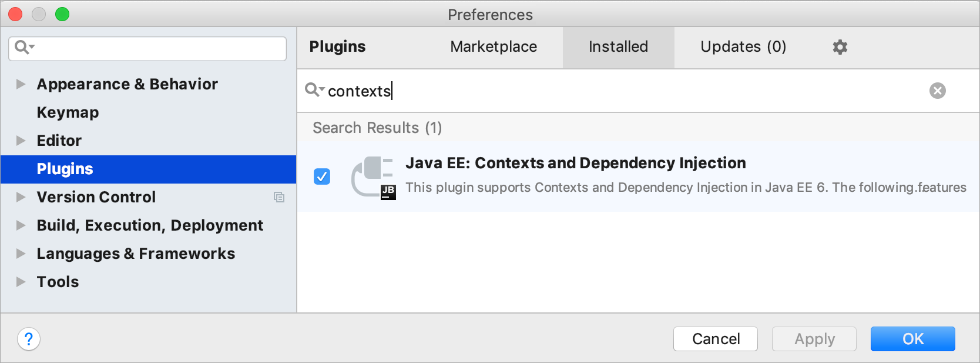Screen dimensions: 980x363
Task: Expand the Tools section
Action: [21, 282]
